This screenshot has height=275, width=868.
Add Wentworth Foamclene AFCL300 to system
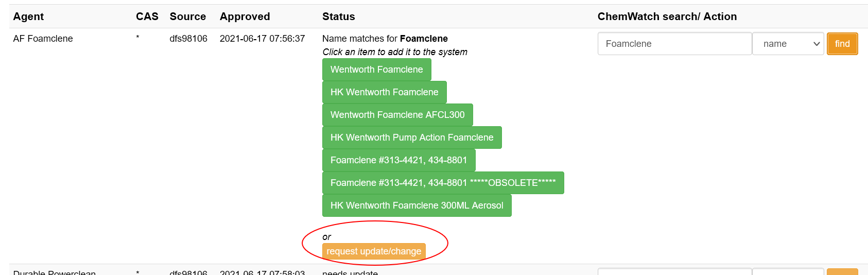click(x=397, y=115)
